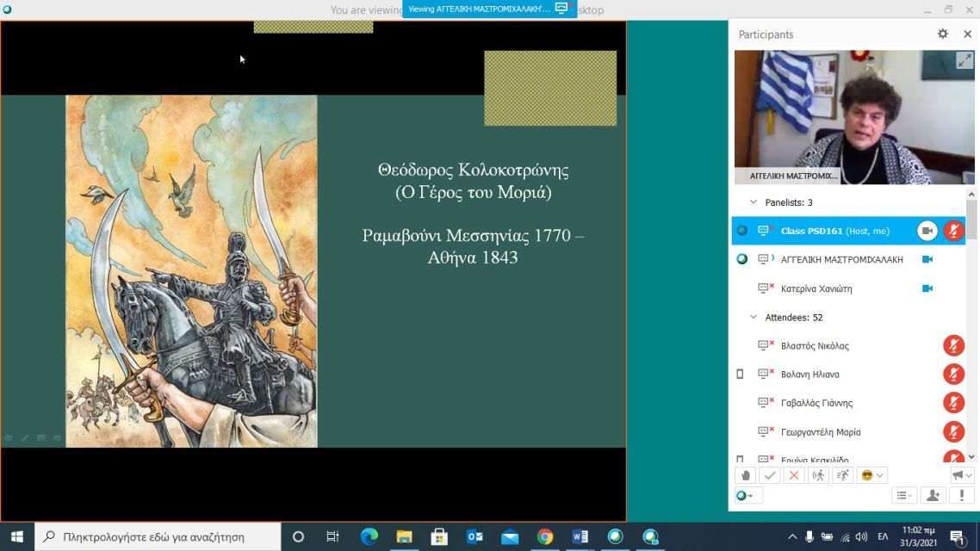The height and width of the screenshot is (551, 980).
Task: Switch the ΕΛ keyboard language indicator
Action: click(x=883, y=536)
